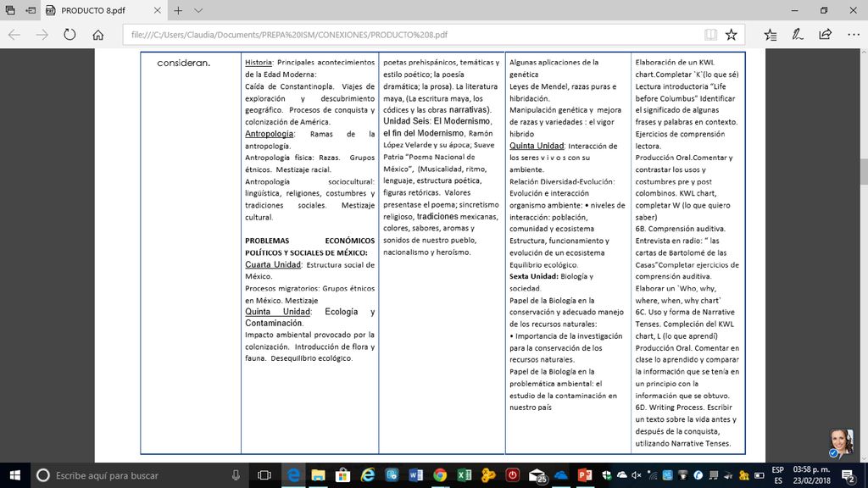The width and height of the screenshot is (868, 488).
Task: Open Word from the taskbar
Action: pyautogui.click(x=415, y=475)
